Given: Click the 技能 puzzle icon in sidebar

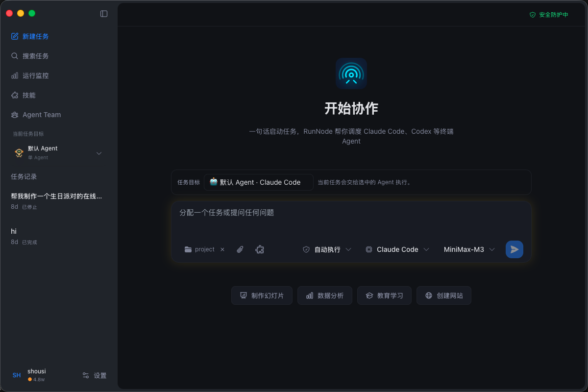Looking at the screenshot, I should point(15,95).
